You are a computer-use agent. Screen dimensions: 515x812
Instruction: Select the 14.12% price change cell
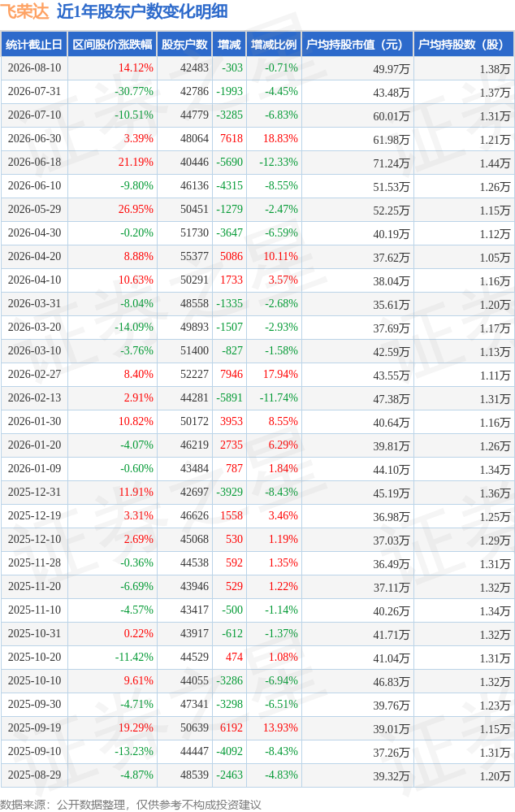136,67
